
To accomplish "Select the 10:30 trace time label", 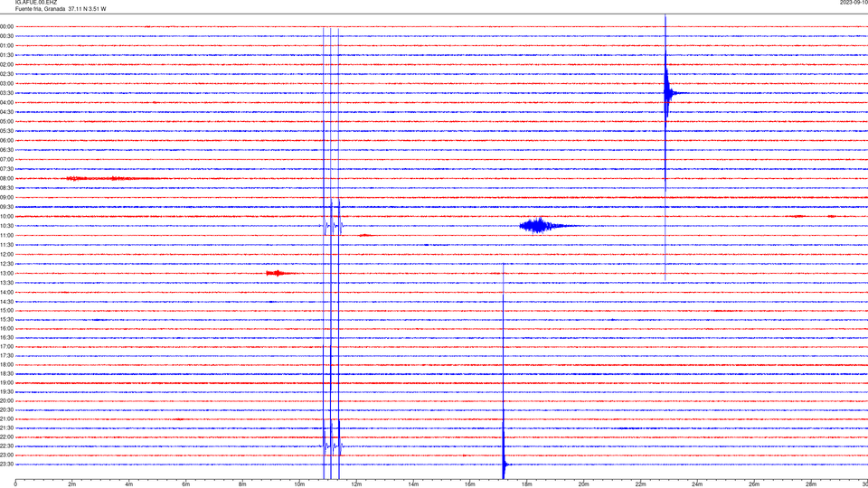I will [6, 226].
